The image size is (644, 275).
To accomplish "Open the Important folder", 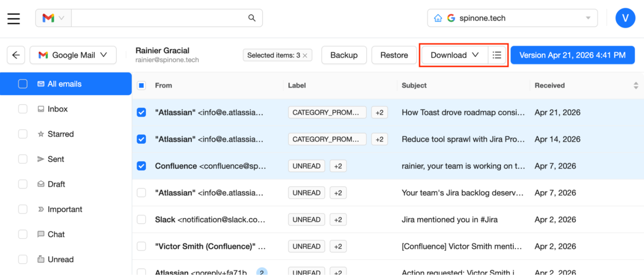I will point(66,209).
